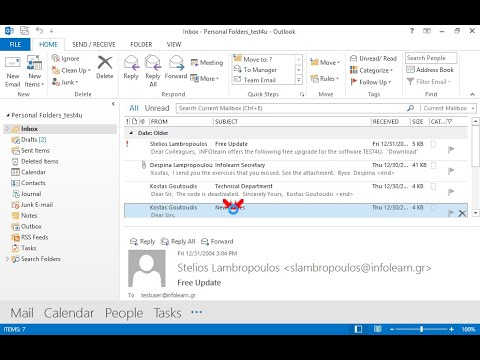Click the Ignore conversation icon

coord(66,59)
